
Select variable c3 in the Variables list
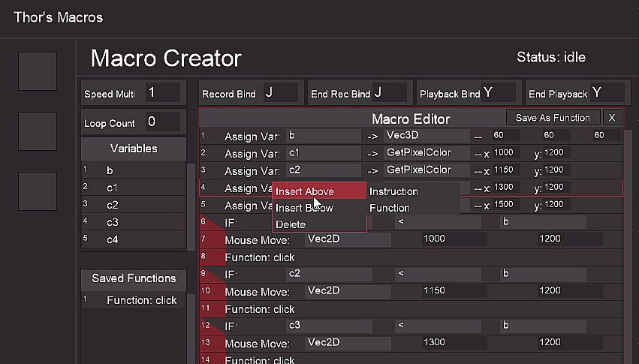(x=134, y=222)
